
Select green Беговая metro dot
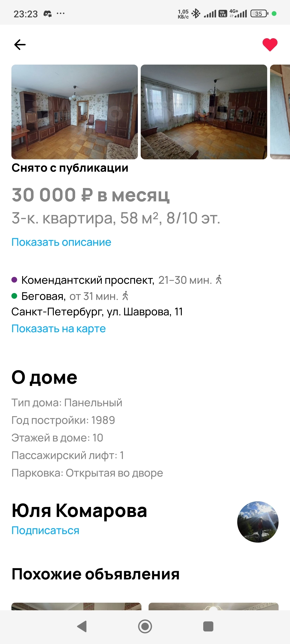pos(14,296)
